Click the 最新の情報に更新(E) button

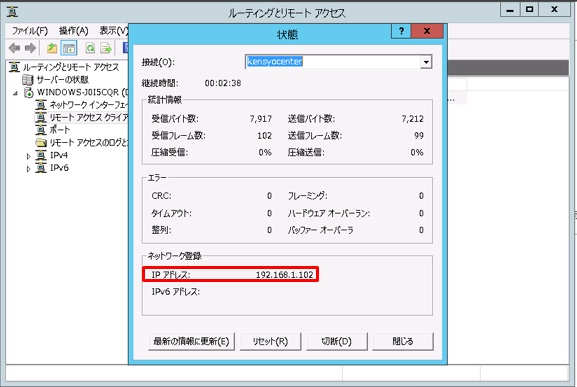(x=191, y=341)
